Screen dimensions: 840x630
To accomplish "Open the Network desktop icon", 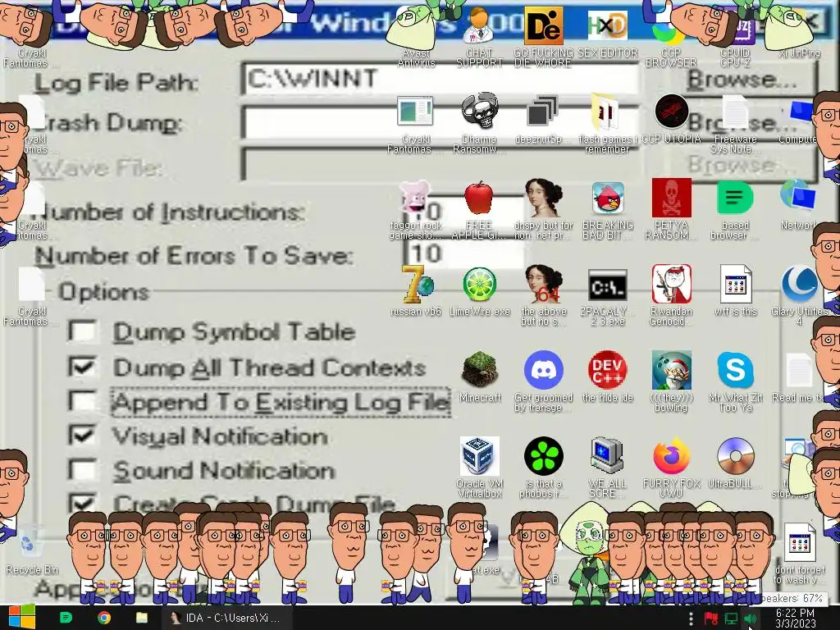I will 797,195.
